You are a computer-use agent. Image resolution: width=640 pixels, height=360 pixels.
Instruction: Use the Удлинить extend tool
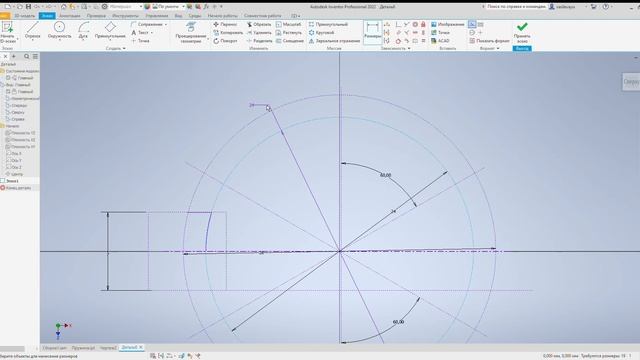pos(259,33)
